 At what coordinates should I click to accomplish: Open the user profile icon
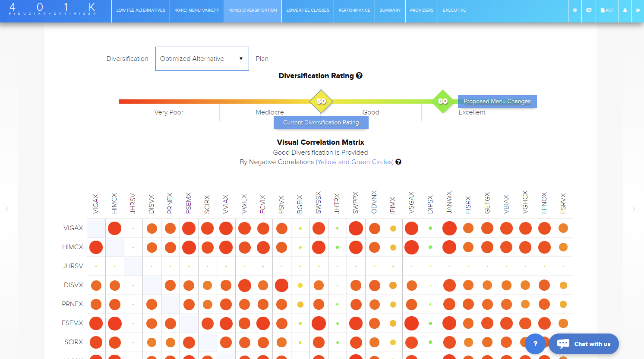click(x=625, y=10)
